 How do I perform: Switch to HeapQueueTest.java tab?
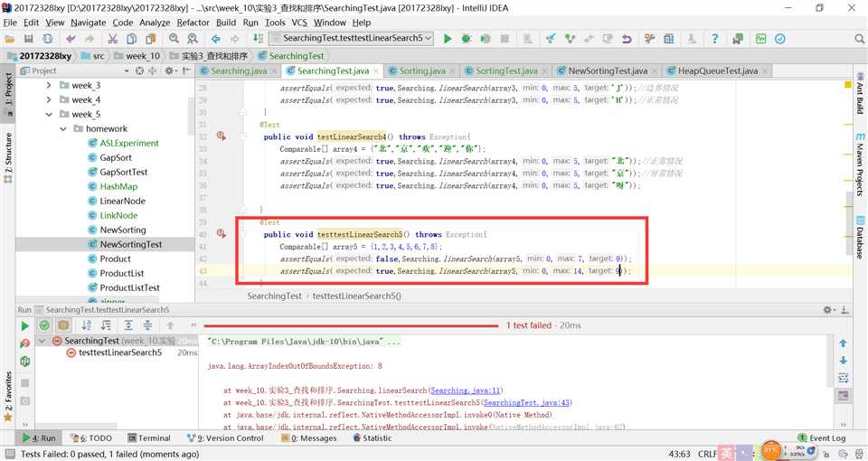click(717, 71)
